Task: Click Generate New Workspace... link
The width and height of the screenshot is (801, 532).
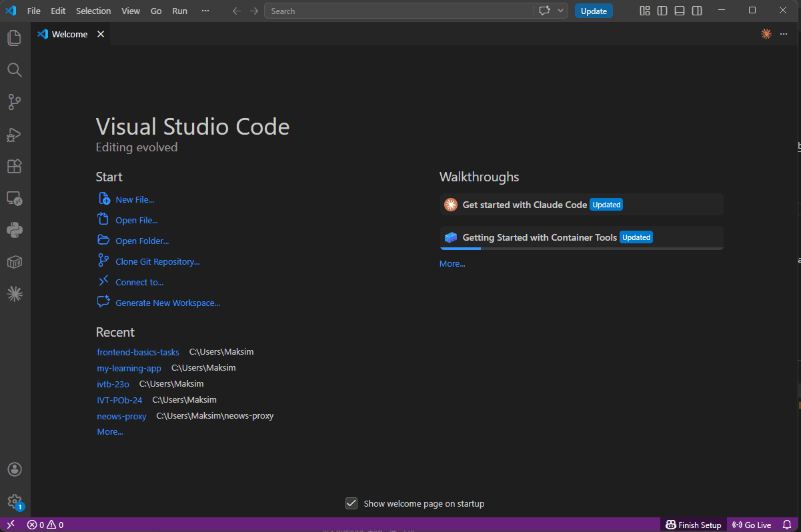Action: [x=167, y=303]
